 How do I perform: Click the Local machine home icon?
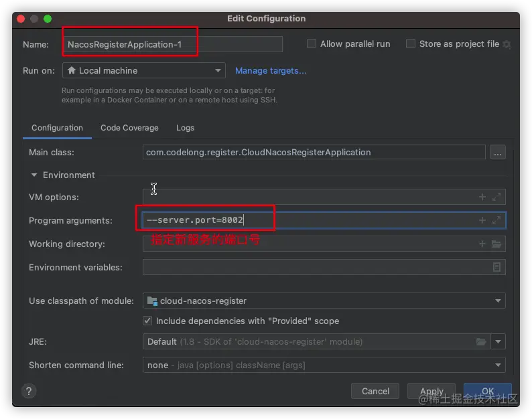pos(71,70)
